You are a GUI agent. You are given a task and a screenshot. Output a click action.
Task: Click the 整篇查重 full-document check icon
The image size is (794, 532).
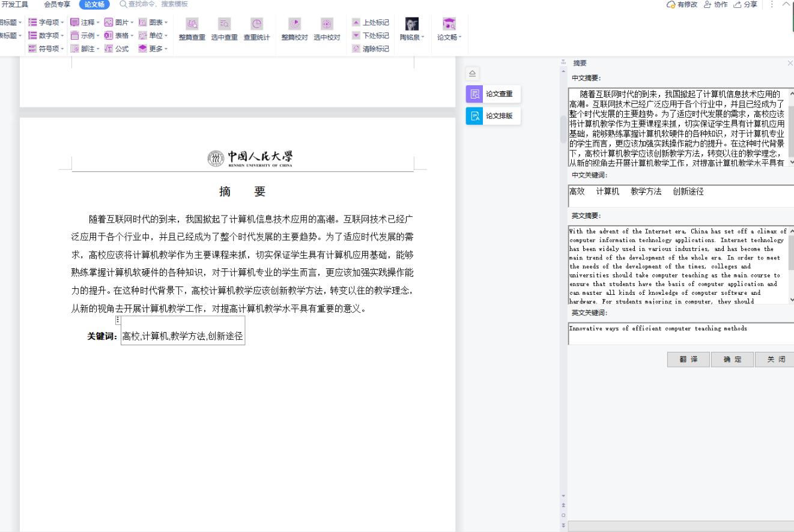(192, 25)
